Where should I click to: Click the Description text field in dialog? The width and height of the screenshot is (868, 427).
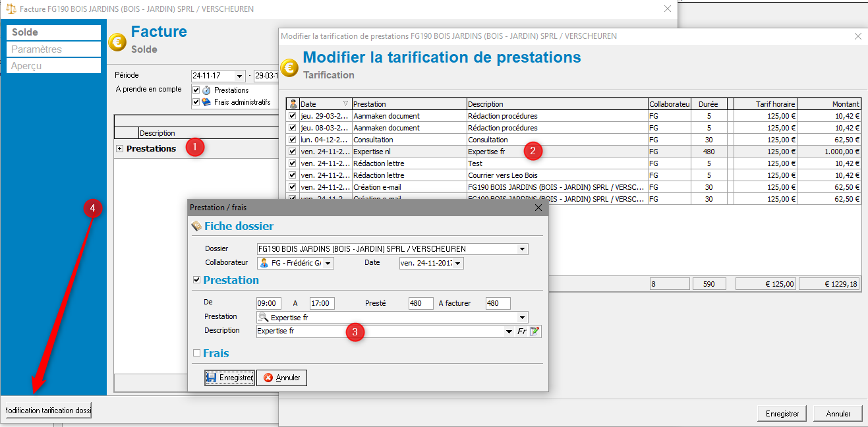(380, 331)
